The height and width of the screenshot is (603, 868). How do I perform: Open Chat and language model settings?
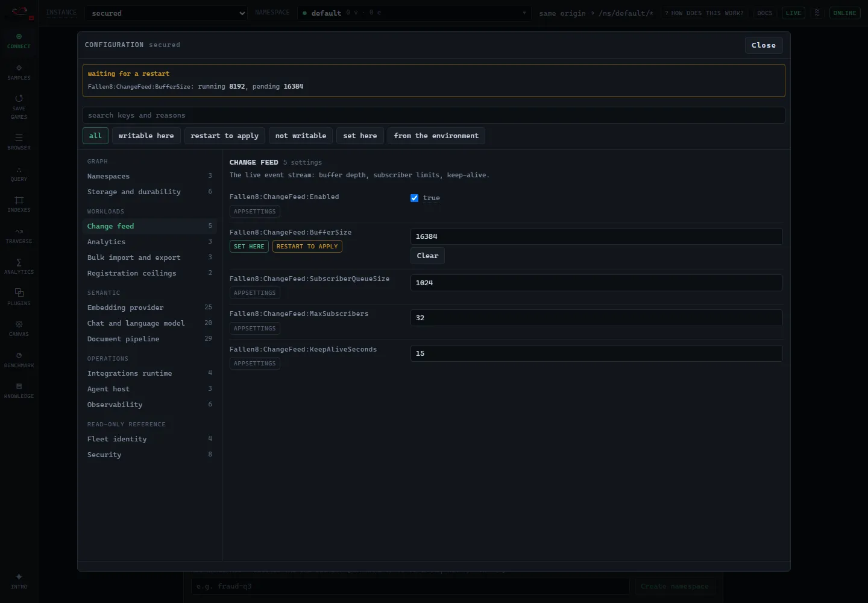pos(149,323)
